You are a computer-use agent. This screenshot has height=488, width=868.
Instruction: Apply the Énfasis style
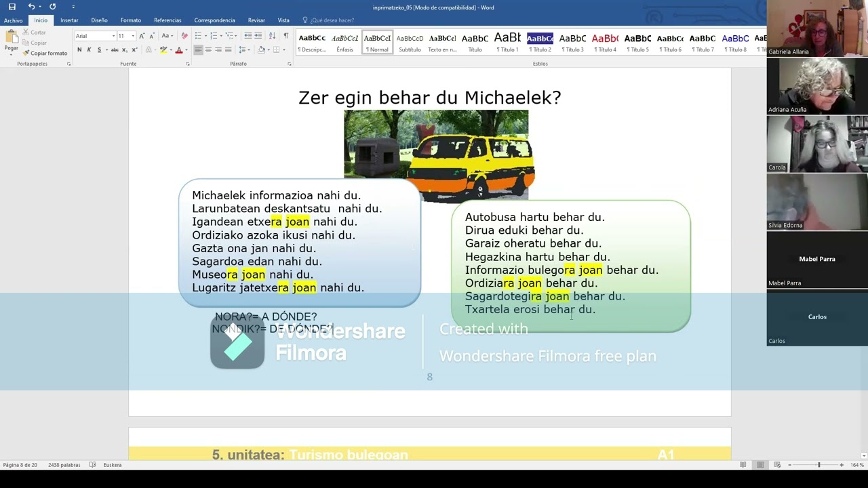point(344,42)
